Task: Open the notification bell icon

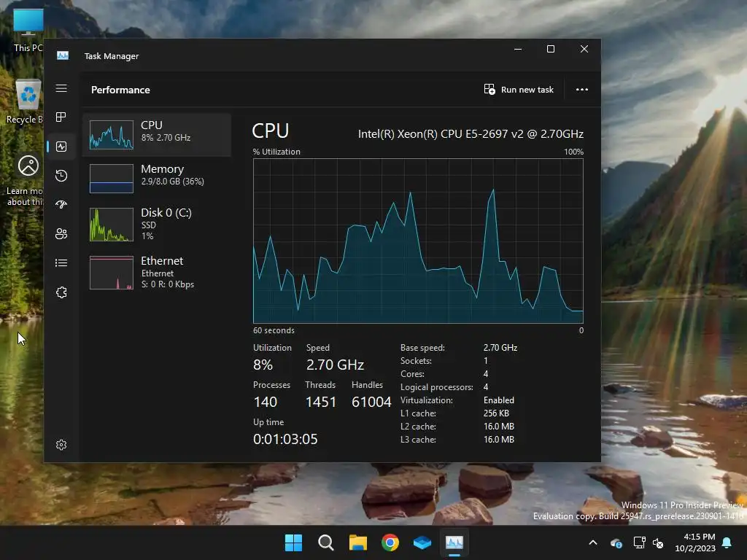Action: pyautogui.click(x=727, y=542)
